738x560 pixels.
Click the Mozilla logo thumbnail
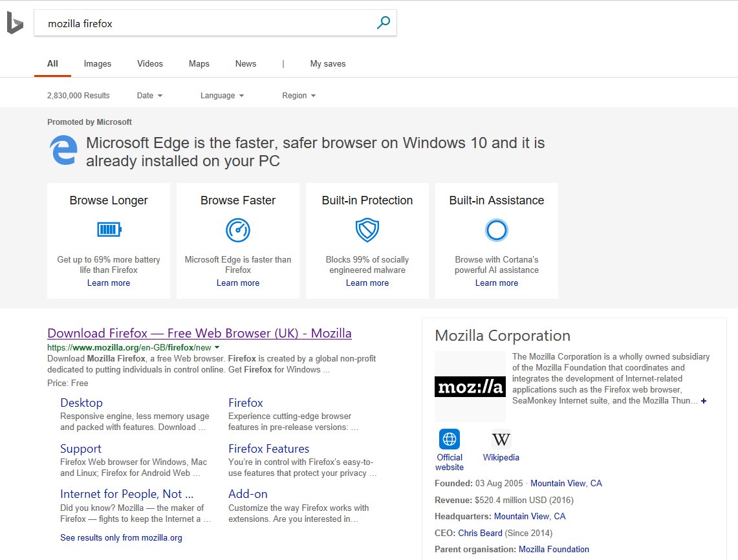pos(470,387)
